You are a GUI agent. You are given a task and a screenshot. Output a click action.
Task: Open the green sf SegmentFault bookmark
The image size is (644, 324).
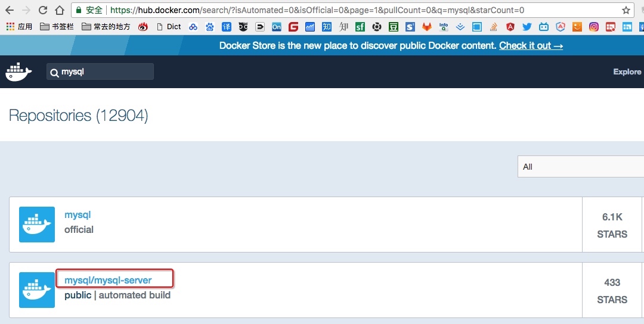pos(360,27)
